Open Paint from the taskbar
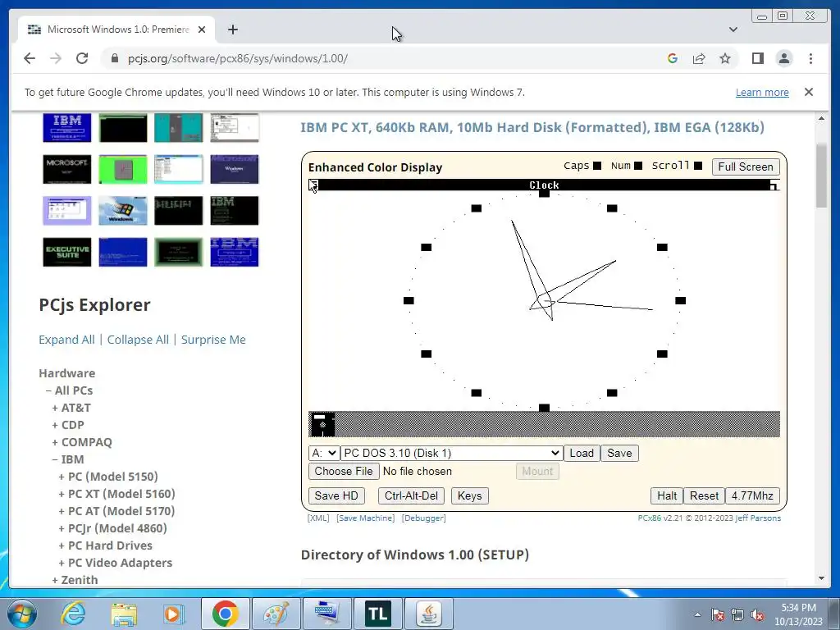This screenshot has width=840, height=630. point(276,614)
